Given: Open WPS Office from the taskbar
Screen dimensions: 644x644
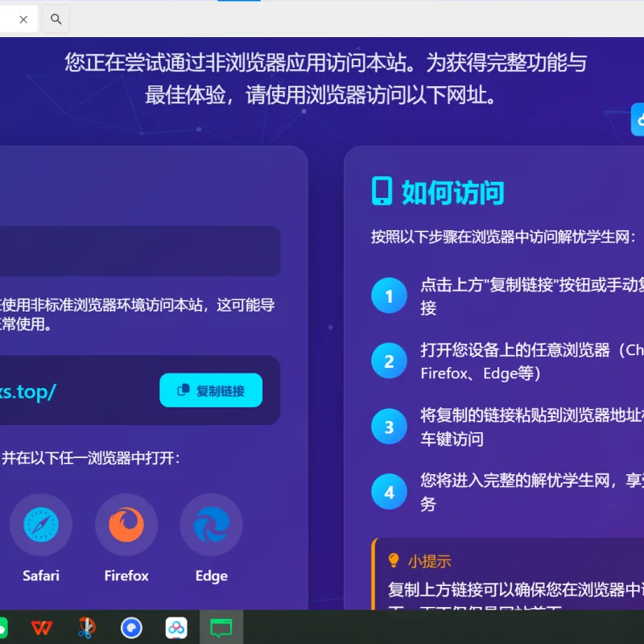Looking at the screenshot, I should coord(42,628).
